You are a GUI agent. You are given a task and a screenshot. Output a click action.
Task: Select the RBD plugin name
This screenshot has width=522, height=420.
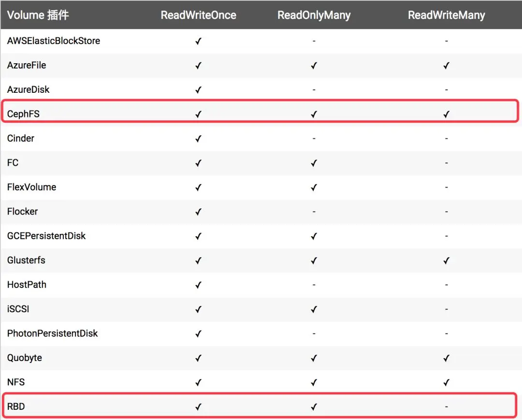16,406
